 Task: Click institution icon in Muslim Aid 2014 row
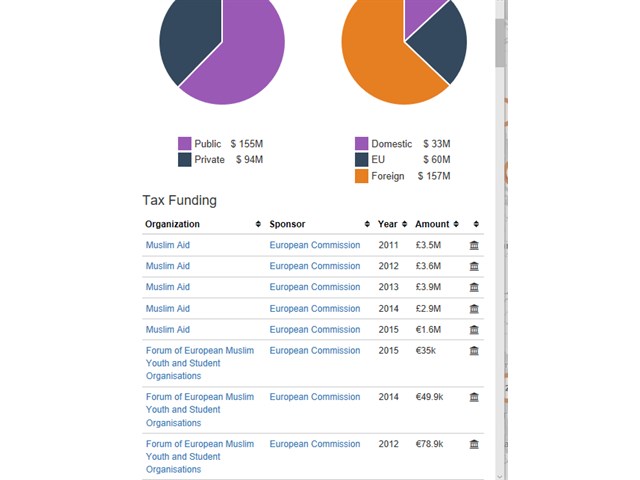point(474,309)
